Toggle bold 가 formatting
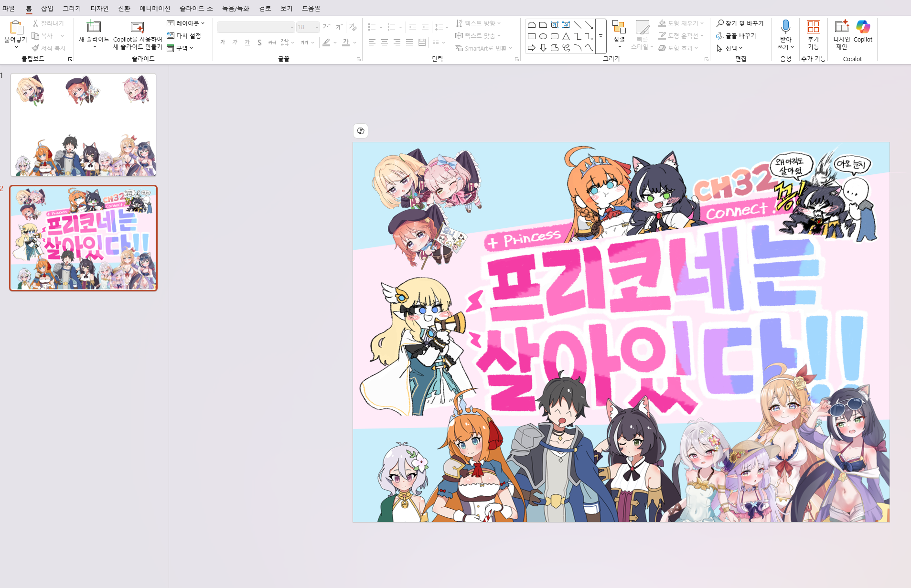 click(223, 43)
